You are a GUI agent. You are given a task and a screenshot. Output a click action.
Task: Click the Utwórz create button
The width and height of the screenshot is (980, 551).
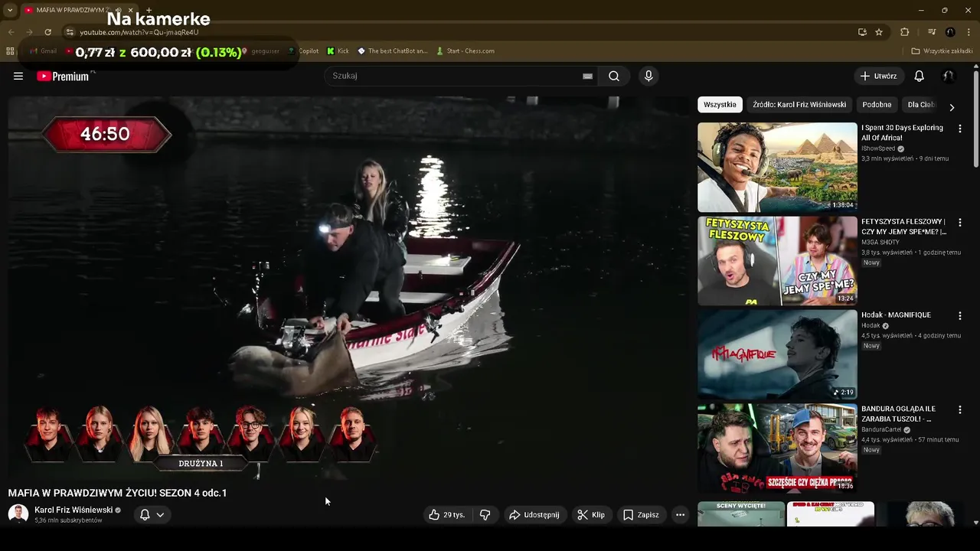pos(878,76)
